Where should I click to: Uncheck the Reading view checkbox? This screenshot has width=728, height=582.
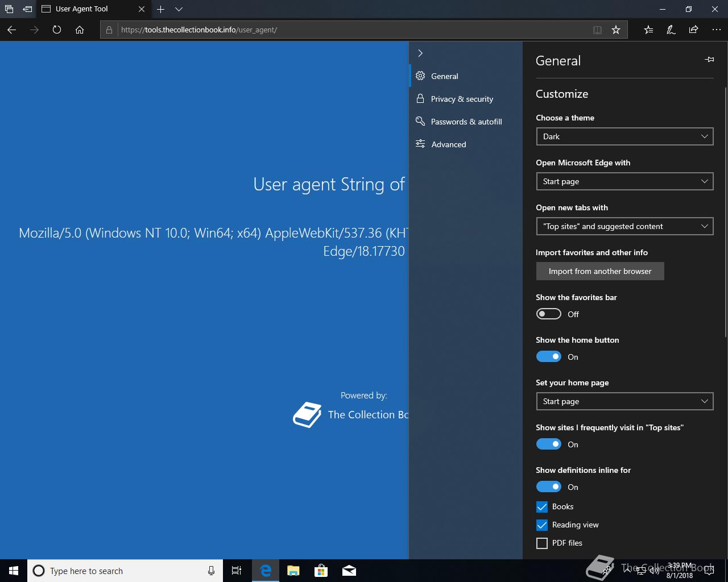coord(542,525)
